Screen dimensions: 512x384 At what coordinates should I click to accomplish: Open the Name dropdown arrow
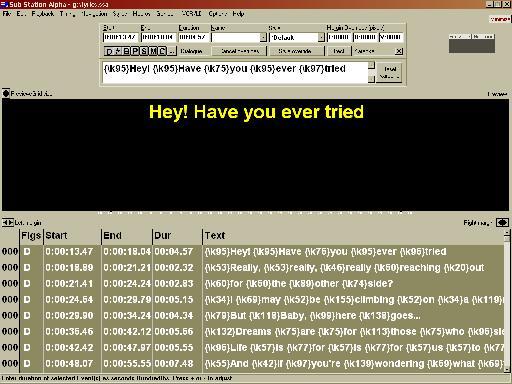(x=263, y=37)
